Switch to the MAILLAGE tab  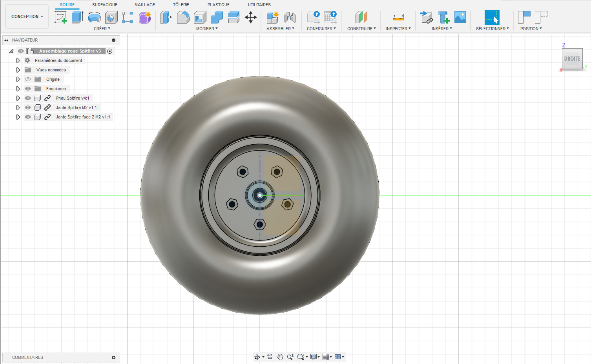(x=145, y=5)
